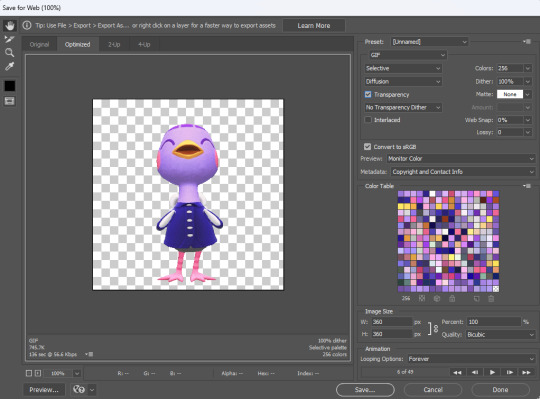Switch to the Original tab
This screenshot has width=540, height=399.
pos(39,44)
